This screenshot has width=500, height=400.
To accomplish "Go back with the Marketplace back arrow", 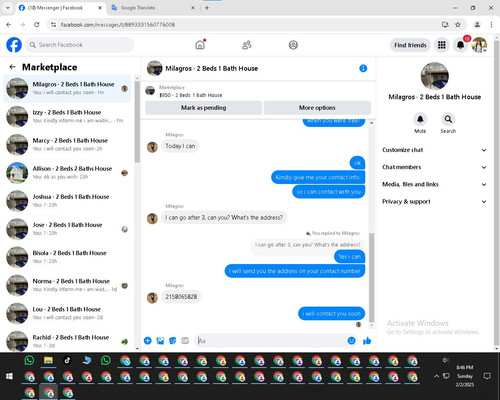I will pos(12,67).
